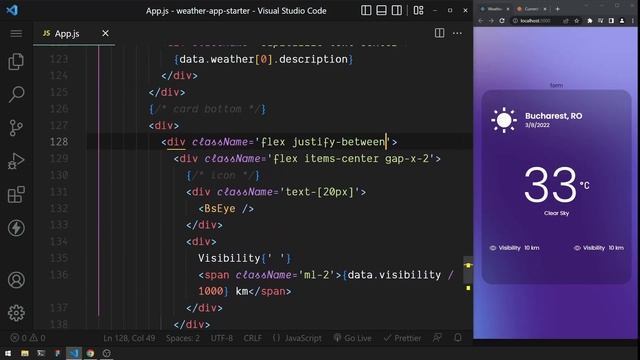
Task: Reload the localhost page in Chrome
Action: 502,20
